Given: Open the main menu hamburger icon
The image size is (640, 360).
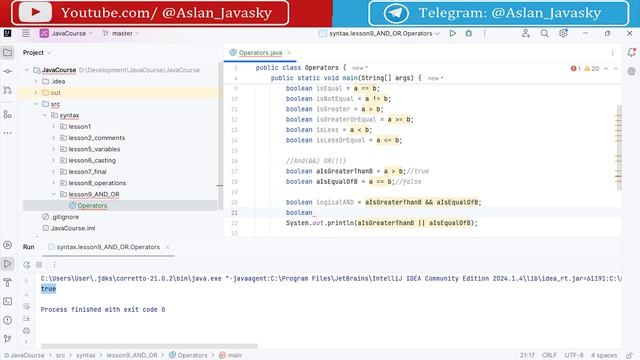Looking at the screenshot, I should click(x=26, y=33).
